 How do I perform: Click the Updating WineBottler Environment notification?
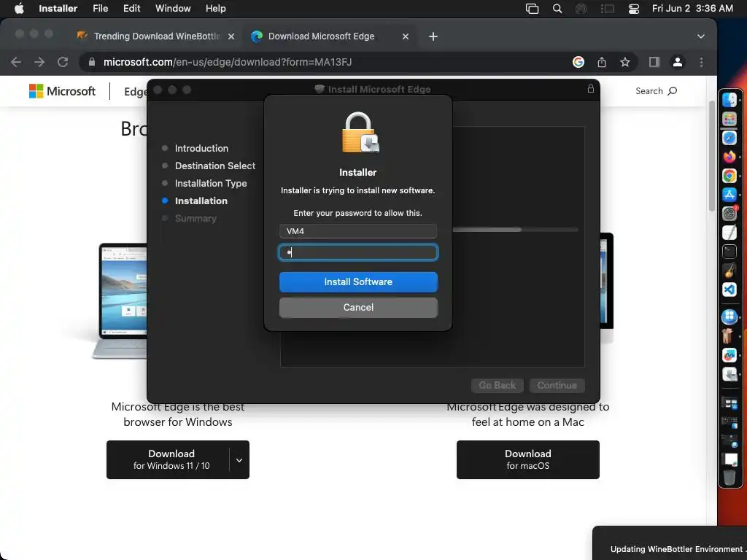670,543
